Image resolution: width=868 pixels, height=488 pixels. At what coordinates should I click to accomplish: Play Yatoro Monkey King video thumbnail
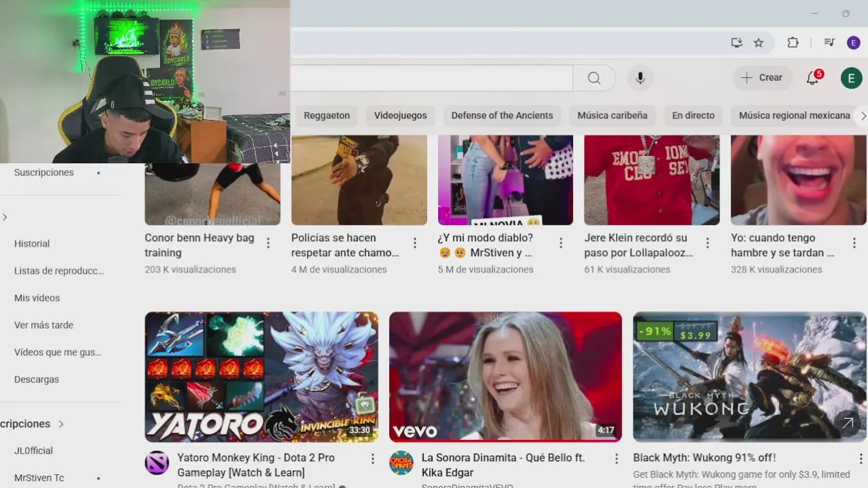(x=262, y=377)
